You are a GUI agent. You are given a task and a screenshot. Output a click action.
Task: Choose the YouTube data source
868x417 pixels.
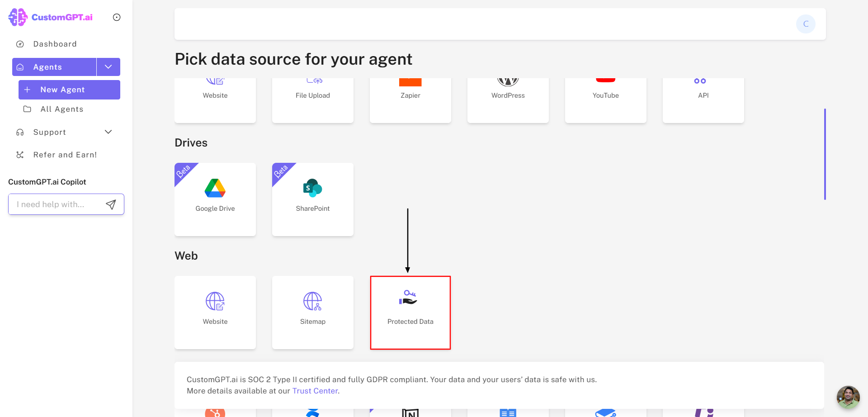click(606, 100)
